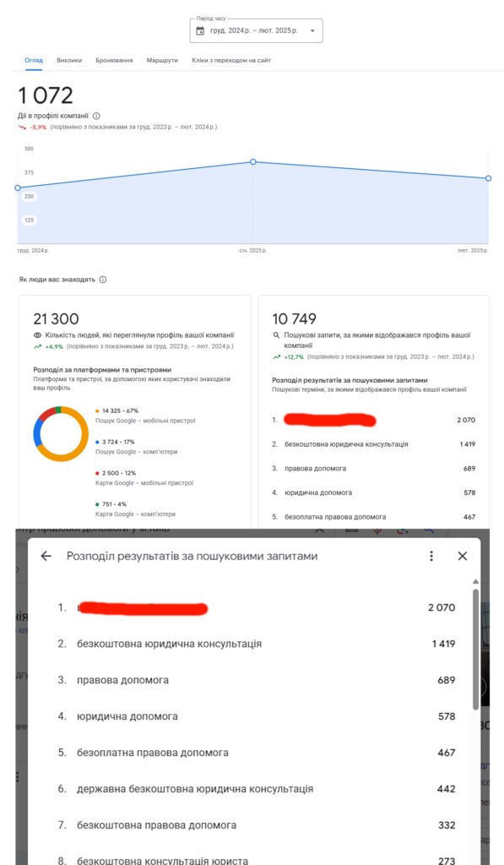Open the Маршрути tab

(x=162, y=60)
